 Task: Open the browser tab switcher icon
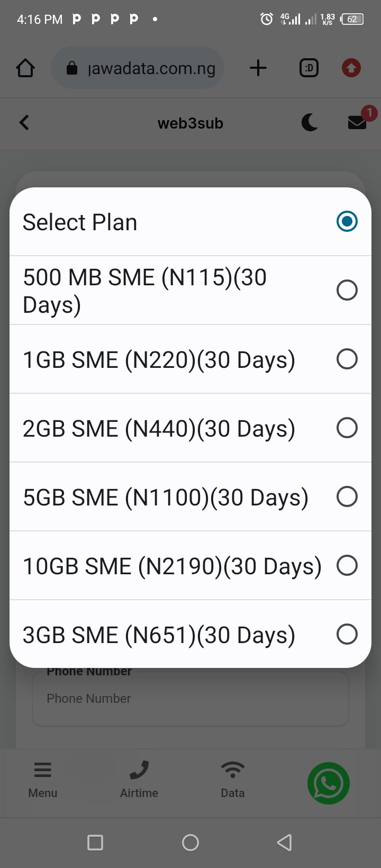point(309,68)
